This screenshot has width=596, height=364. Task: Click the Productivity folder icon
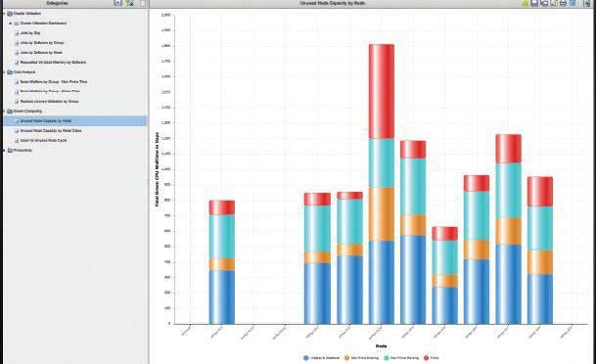(10, 151)
